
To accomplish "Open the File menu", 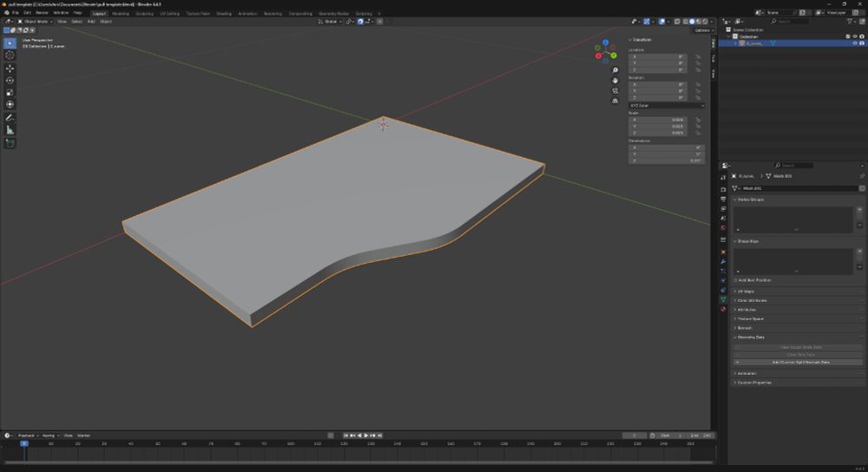I will (x=16, y=13).
